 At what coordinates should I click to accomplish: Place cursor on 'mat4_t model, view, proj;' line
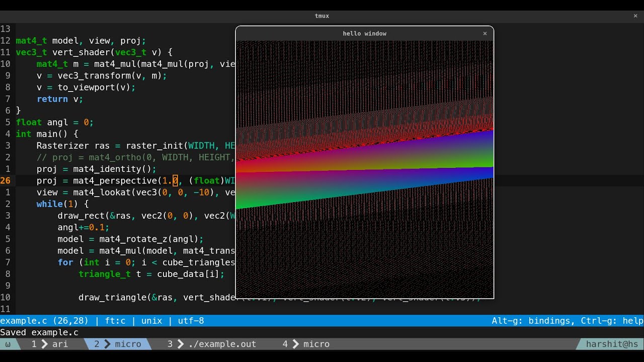[80, 41]
